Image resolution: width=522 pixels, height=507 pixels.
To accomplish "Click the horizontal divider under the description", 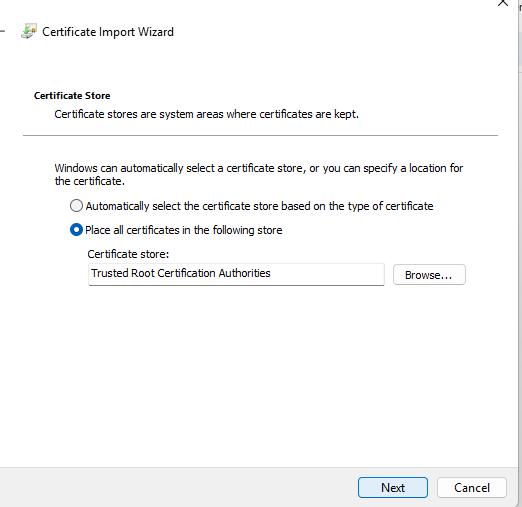I will pyautogui.click(x=260, y=135).
